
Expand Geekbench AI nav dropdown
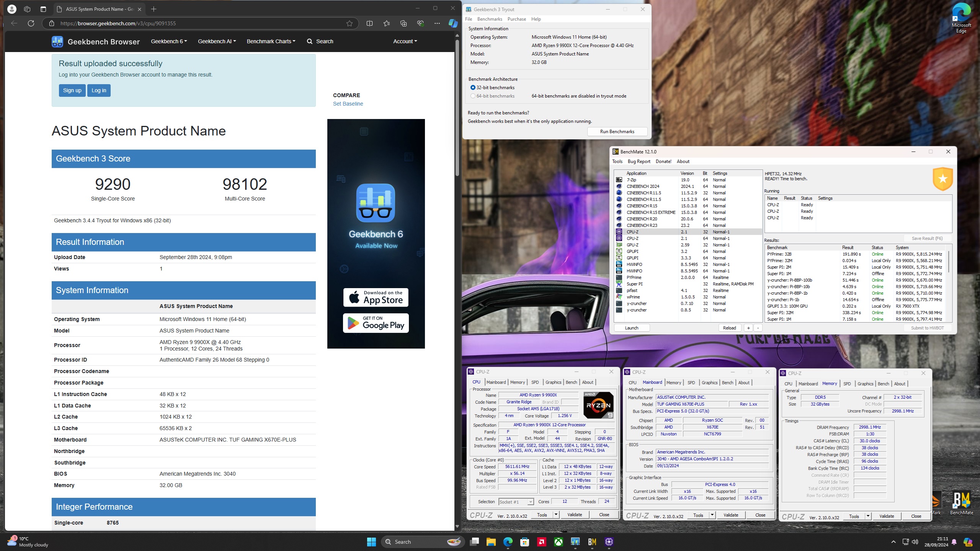[217, 41]
